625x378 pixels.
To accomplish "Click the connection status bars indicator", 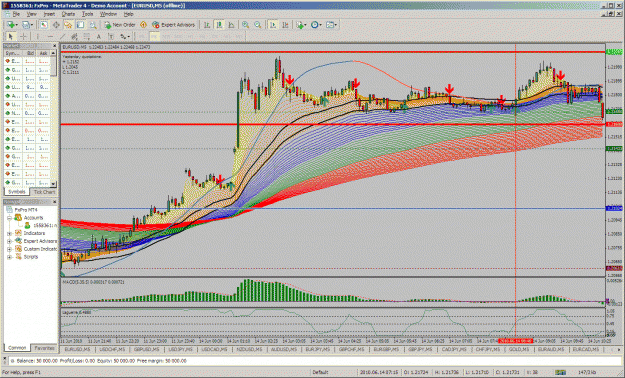I will coord(560,372).
